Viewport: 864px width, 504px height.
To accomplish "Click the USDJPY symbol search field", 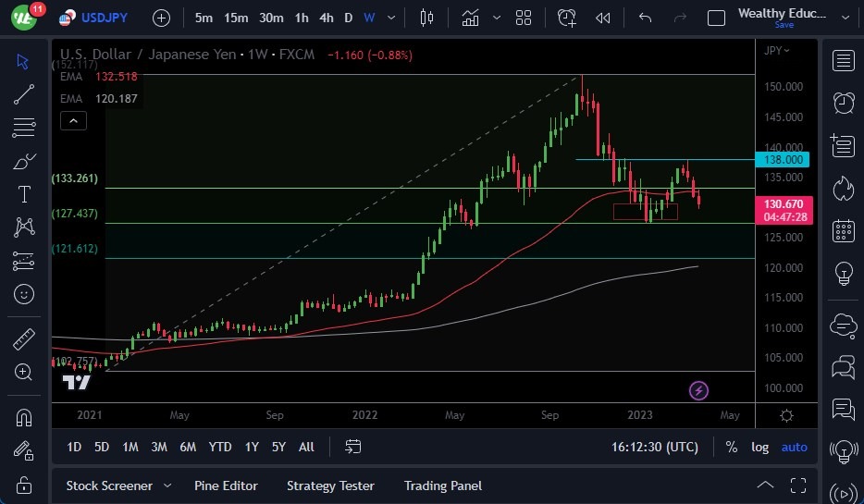I will click(x=104, y=18).
